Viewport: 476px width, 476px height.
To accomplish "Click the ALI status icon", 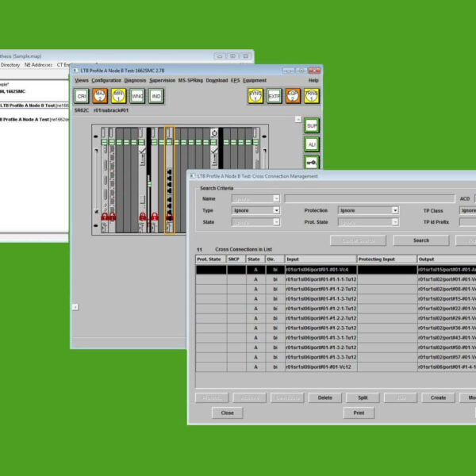I will [x=312, y=144].
